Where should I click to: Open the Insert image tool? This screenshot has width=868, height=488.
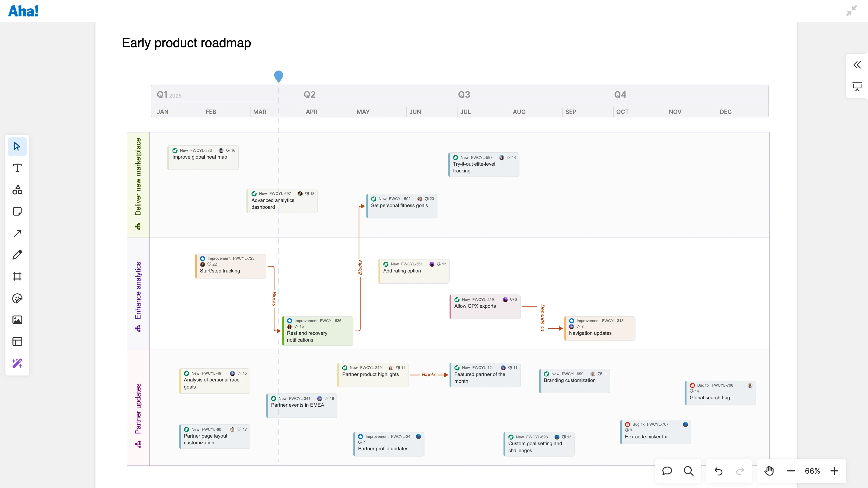[17, 320]
